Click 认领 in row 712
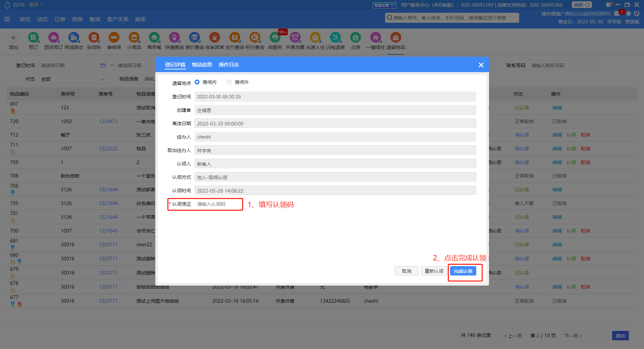This screenshot has height=349, width=644. coord(571,135)
